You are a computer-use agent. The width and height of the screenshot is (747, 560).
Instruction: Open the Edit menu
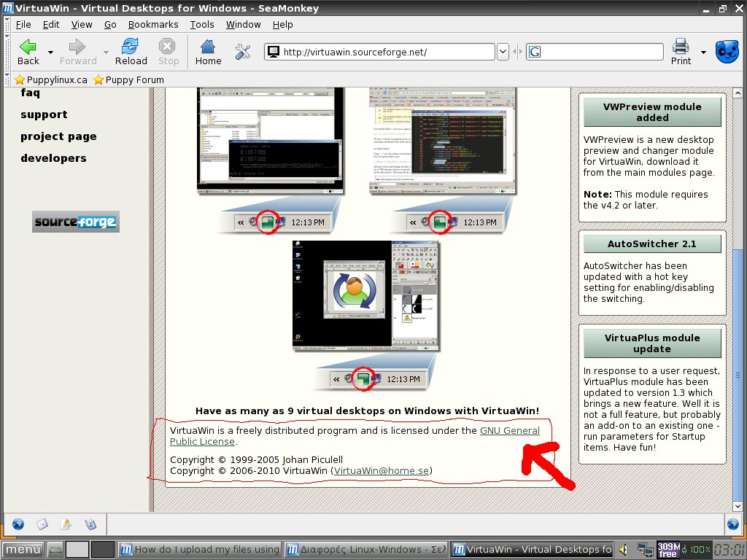pyautogui.click(x=51, y=24)
